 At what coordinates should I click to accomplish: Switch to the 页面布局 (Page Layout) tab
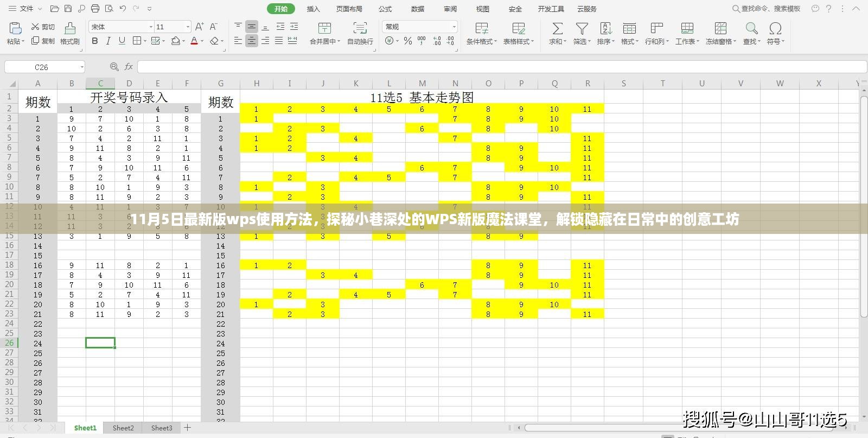[x=349, y=9]
